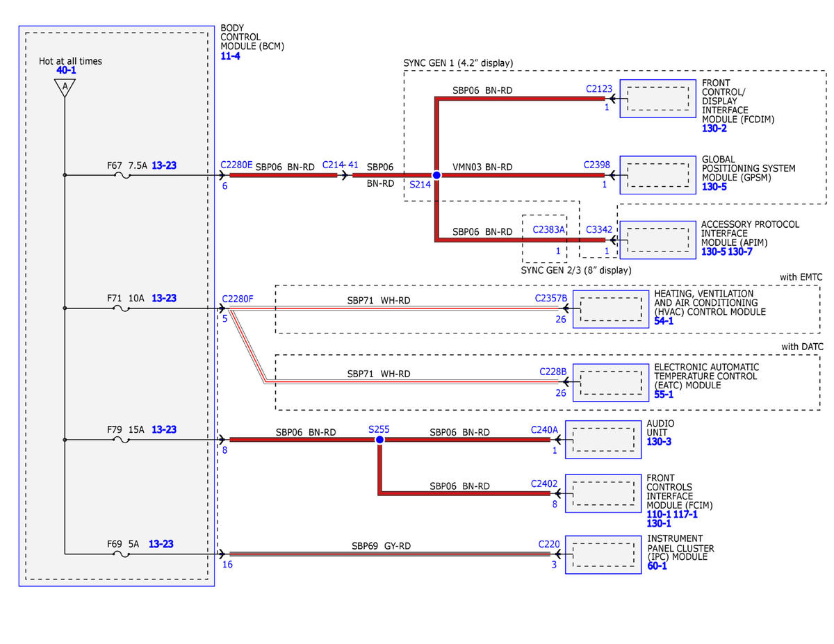
Task: Select connector label C2280E
Action: (237, 165)
